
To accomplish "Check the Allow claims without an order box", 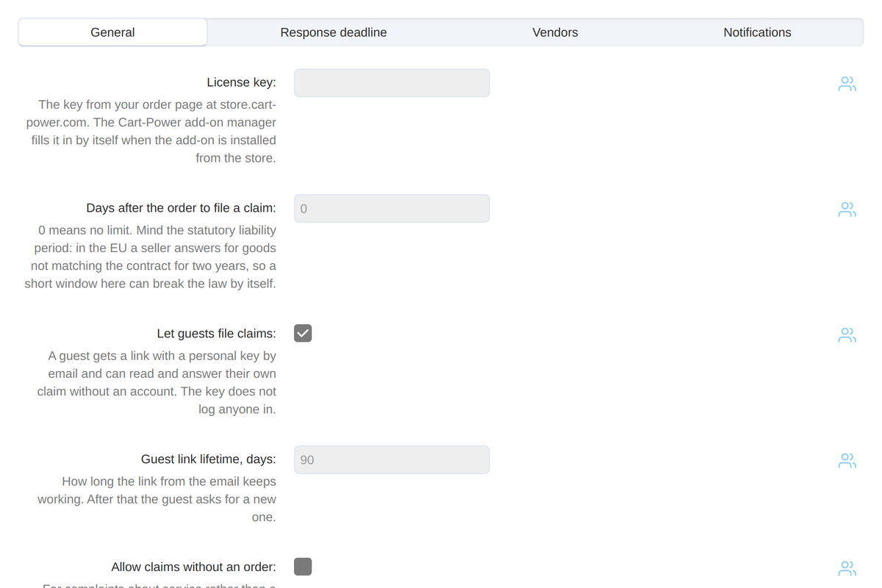I will pyautogui.click(x=303, y=566).
